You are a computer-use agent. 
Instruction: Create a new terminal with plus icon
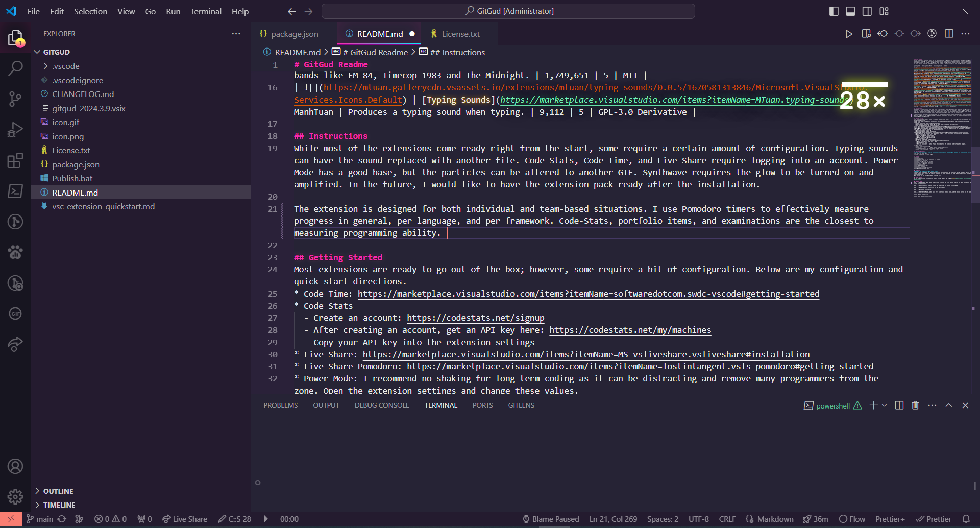(x=873, y=405)
